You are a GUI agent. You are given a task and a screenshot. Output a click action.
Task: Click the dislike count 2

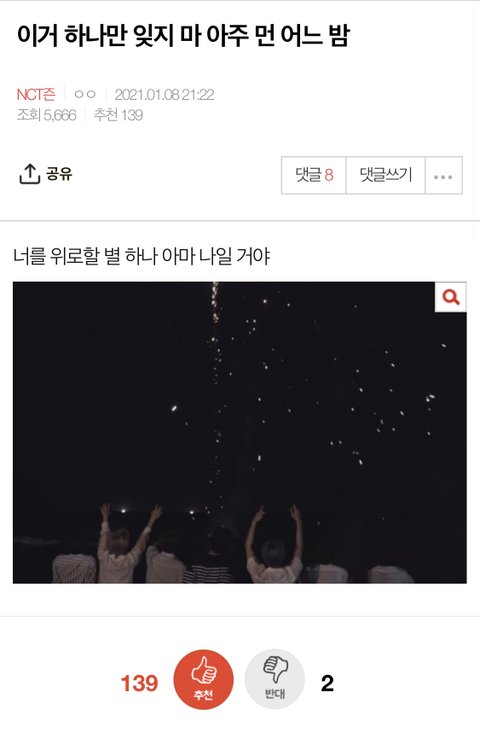tap(327, 683)
